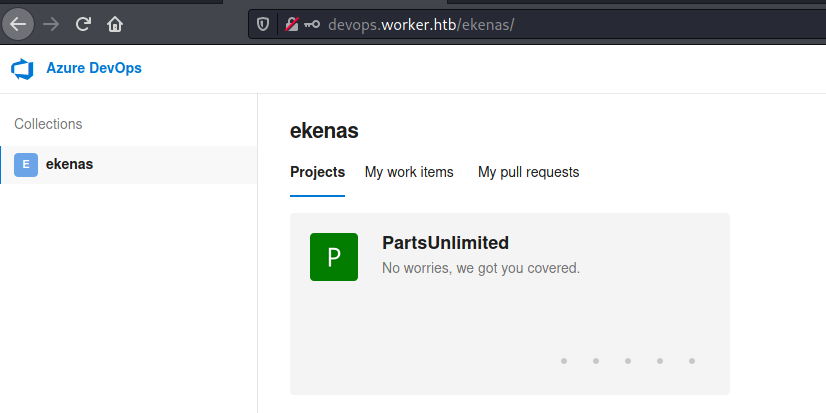Go back using the browser back arrow
The width and height of the screenshot is (826, 413).
(x=18, y=24)
